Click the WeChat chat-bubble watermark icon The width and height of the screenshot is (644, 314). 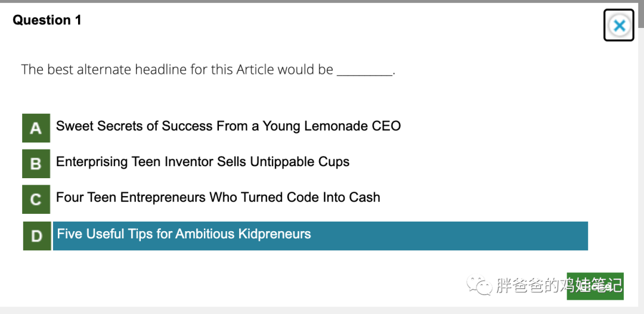[x=479, y=285]
